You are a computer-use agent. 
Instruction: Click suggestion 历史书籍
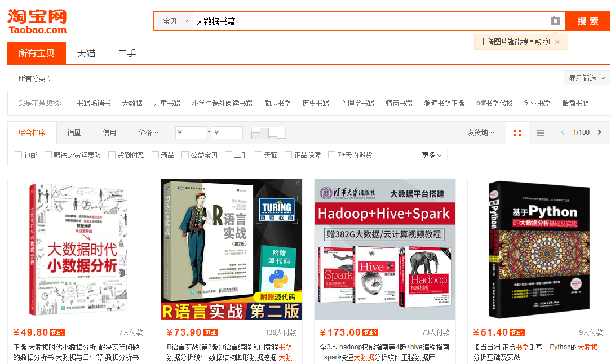(316, 103)
